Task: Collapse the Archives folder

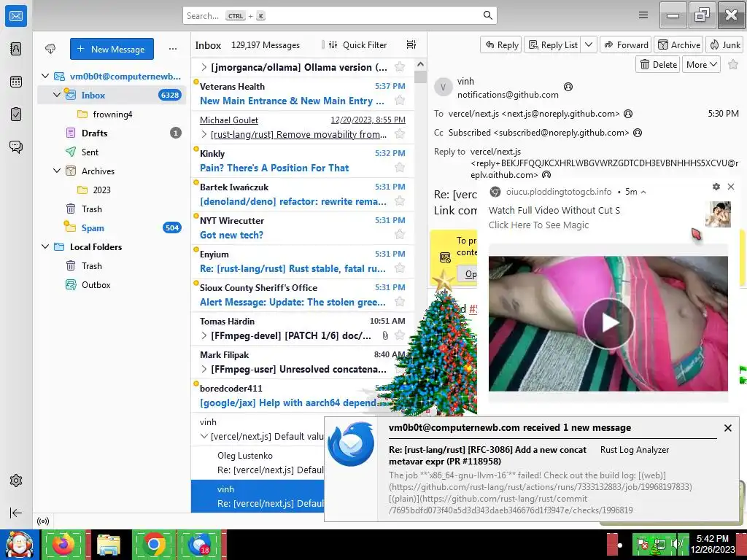Action: 57,171
